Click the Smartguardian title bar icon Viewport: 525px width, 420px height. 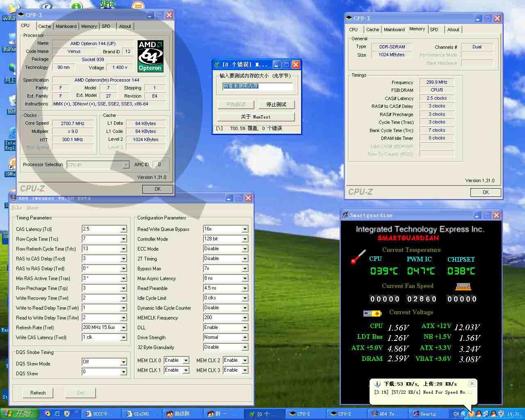click(345, 215)
